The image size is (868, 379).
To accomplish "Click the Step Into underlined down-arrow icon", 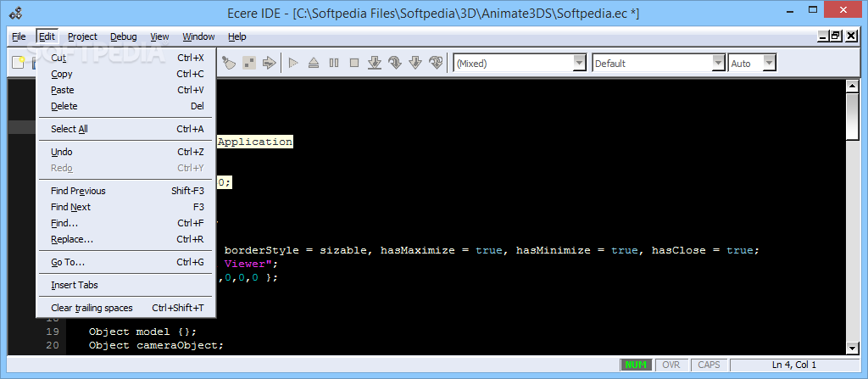I will pyautogui.click(x=375, y=63).
